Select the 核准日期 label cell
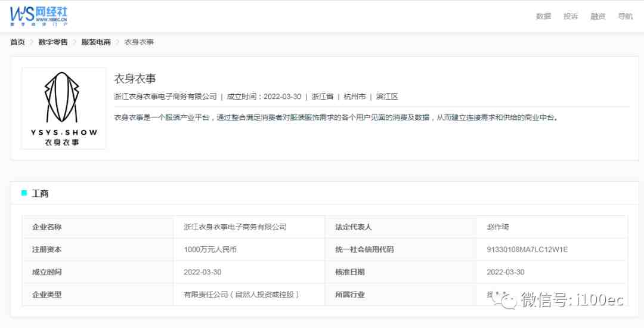This screenshot has height=328, width=644. coord(401,272)
